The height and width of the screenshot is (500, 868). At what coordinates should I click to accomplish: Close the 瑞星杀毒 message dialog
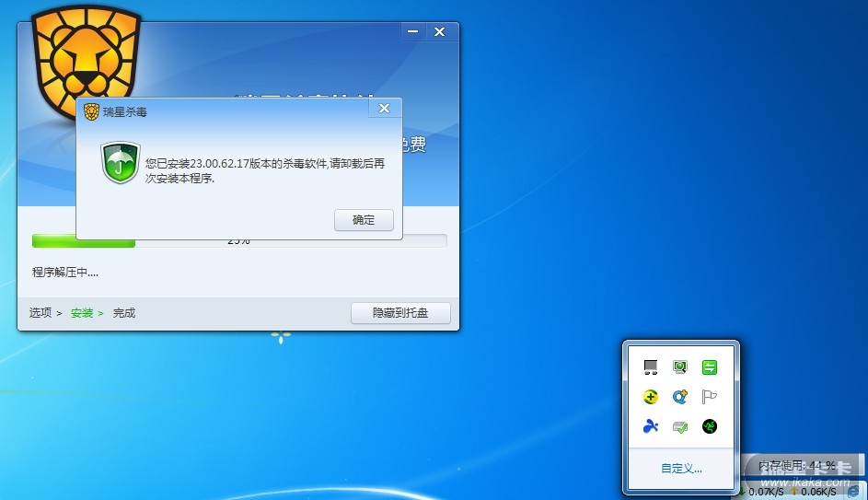point(384,109)
